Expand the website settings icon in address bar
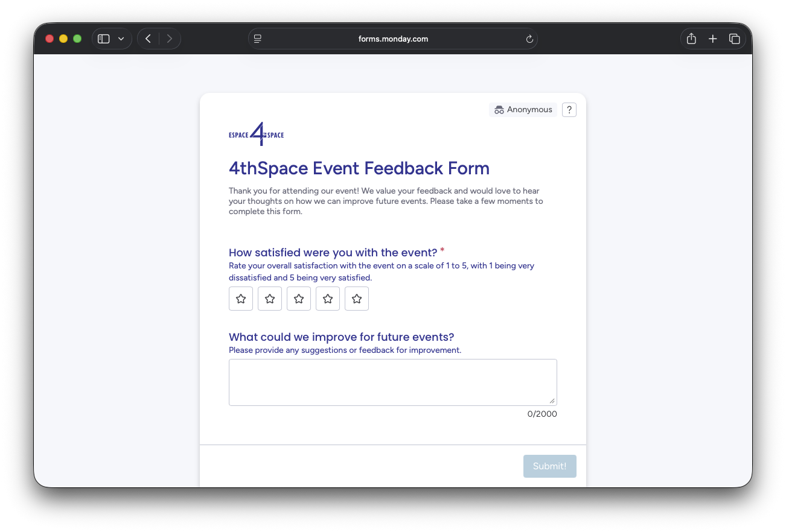This screenshot has height=532, width=786. [257, 39]
